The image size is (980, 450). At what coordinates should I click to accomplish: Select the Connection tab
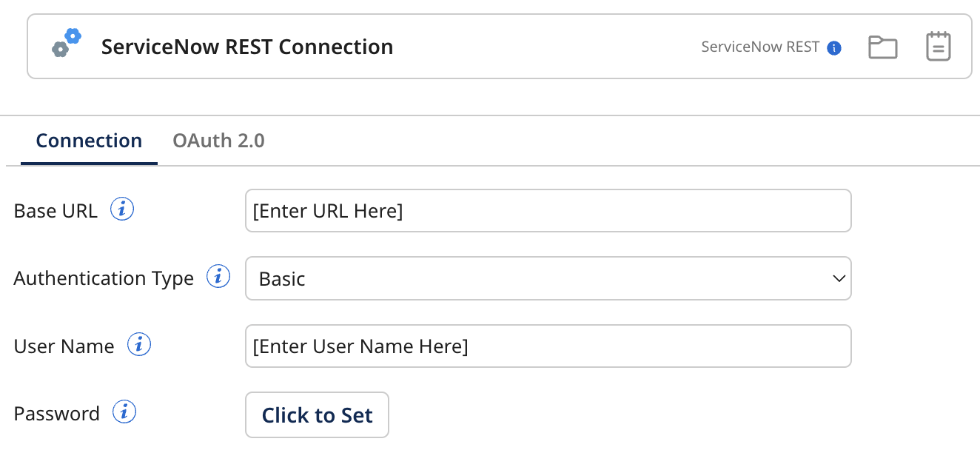pyautogui.click(x=89, y=141)
